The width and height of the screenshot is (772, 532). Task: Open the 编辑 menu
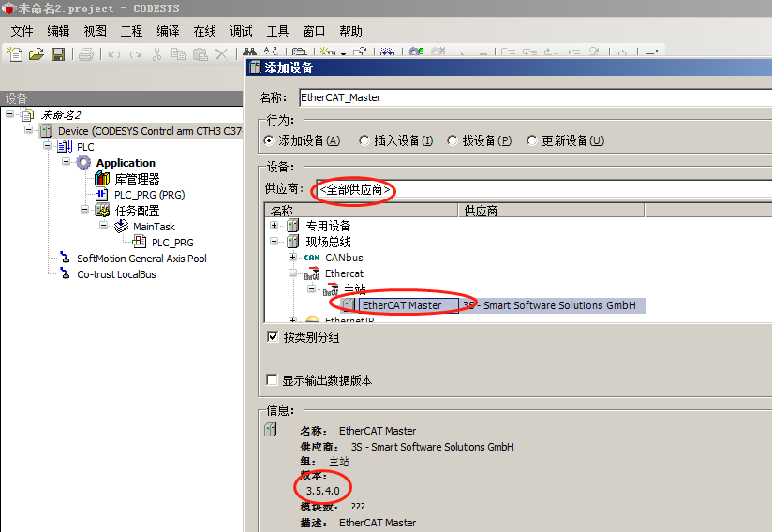tap(58, 31)
